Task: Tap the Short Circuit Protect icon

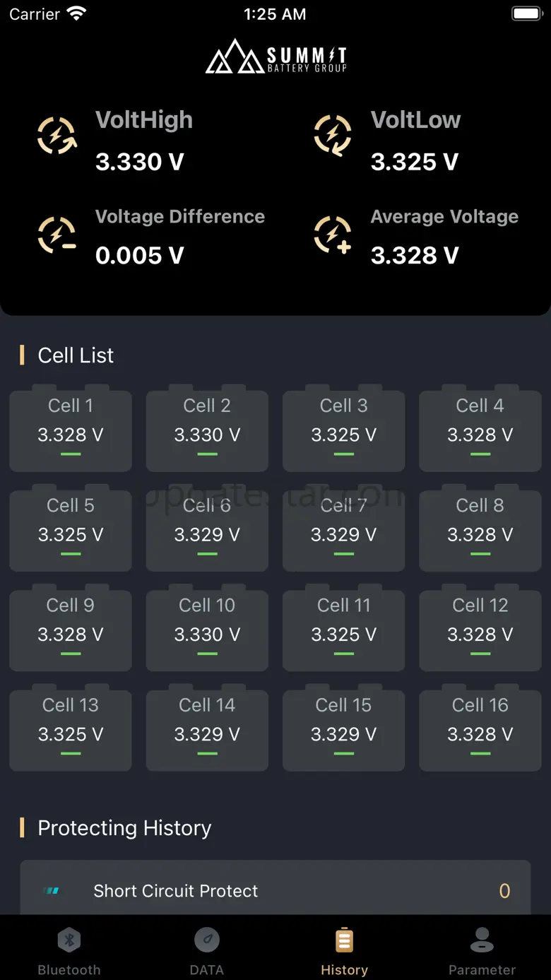Action: coord(51,891)
